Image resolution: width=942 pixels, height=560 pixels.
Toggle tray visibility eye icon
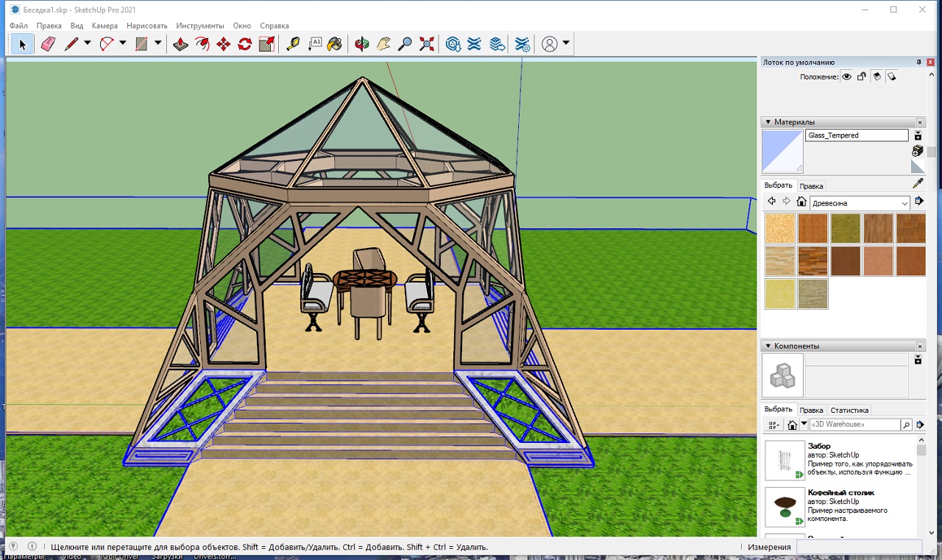tap(847, 77)
